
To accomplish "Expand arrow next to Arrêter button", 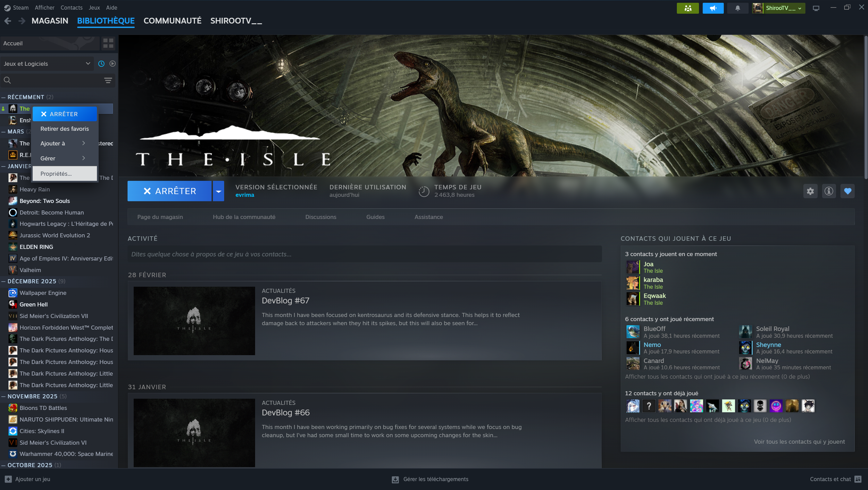I will 218,191.
